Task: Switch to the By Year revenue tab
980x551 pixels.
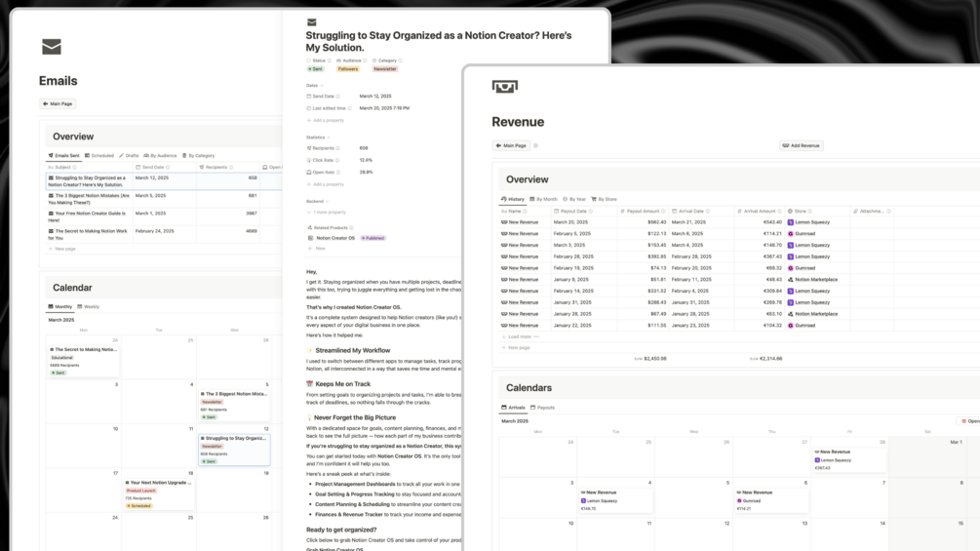Action: [x=574, y=199]
